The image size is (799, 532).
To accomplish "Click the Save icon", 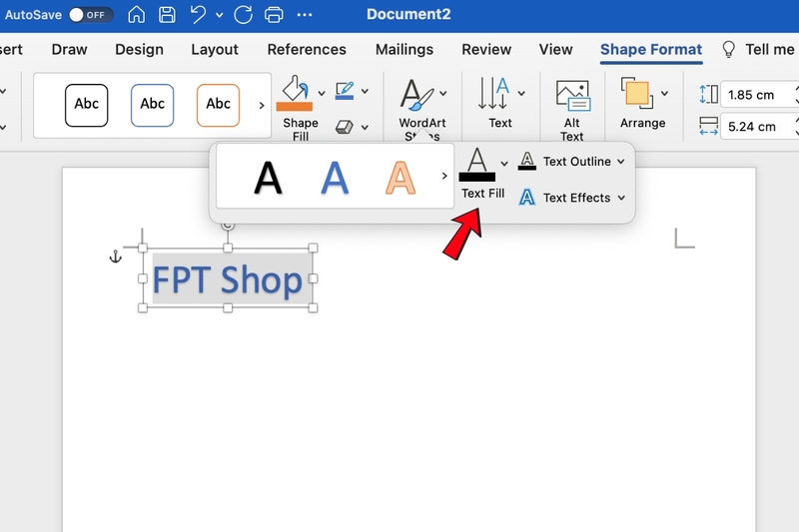I will 167,14.
